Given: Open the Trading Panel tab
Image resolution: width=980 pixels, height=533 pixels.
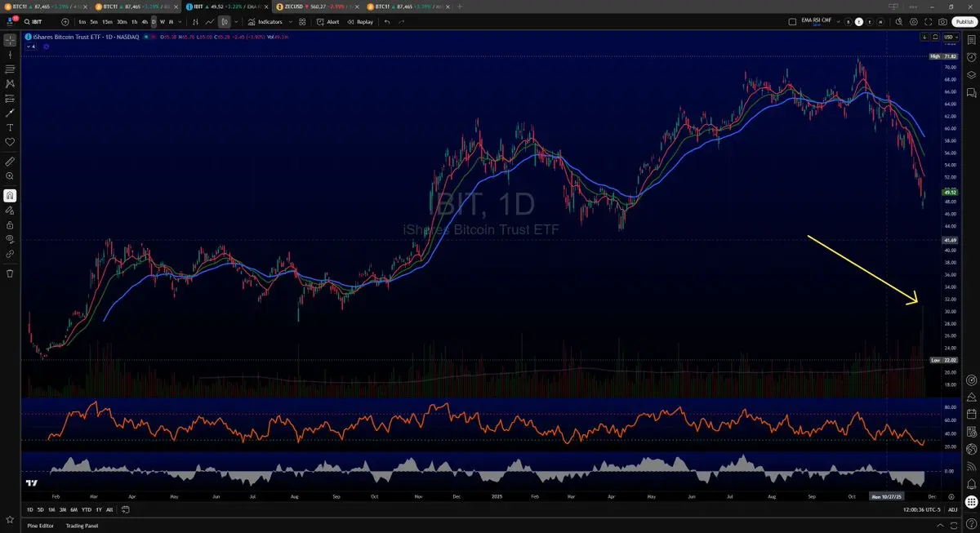Looking at the screenshot, I should tap(82, 526).
